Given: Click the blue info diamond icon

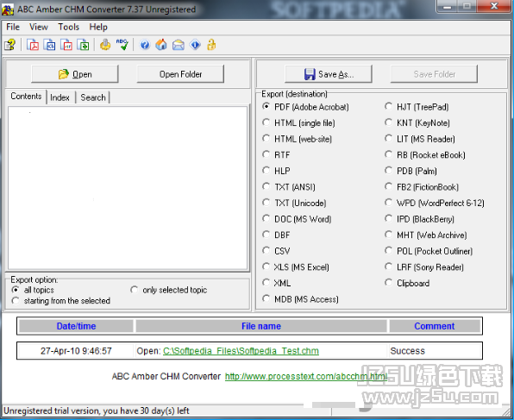Looking at the screenshot, I should 195,45.
